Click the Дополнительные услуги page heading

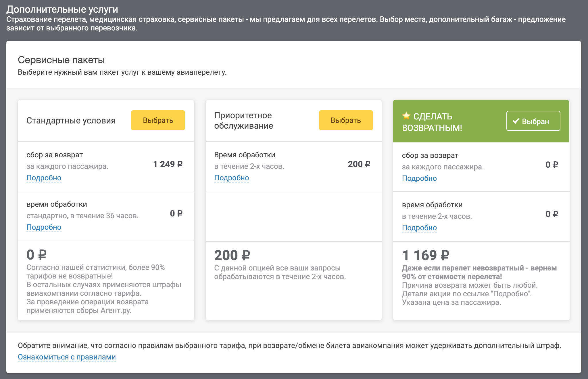62,9
